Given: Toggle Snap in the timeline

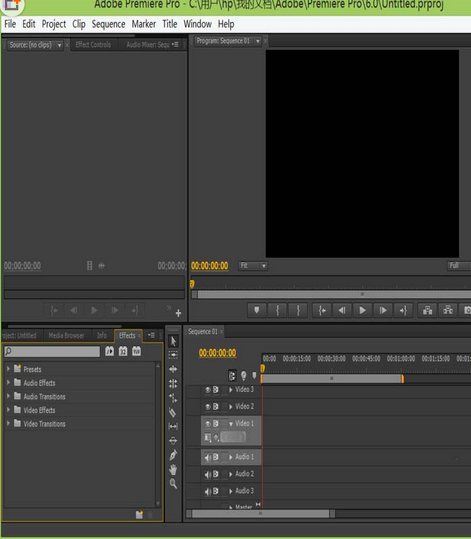Looking at the screenshot, I should tap(232, 375).
